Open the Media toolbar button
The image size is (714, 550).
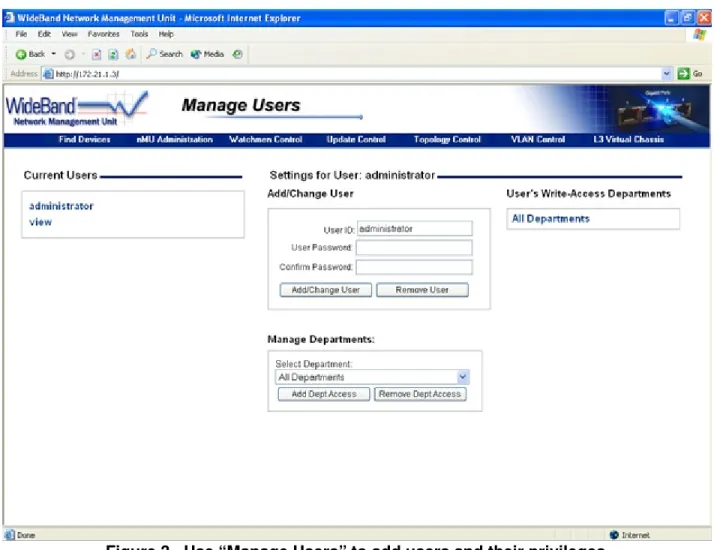coord(207,54)
